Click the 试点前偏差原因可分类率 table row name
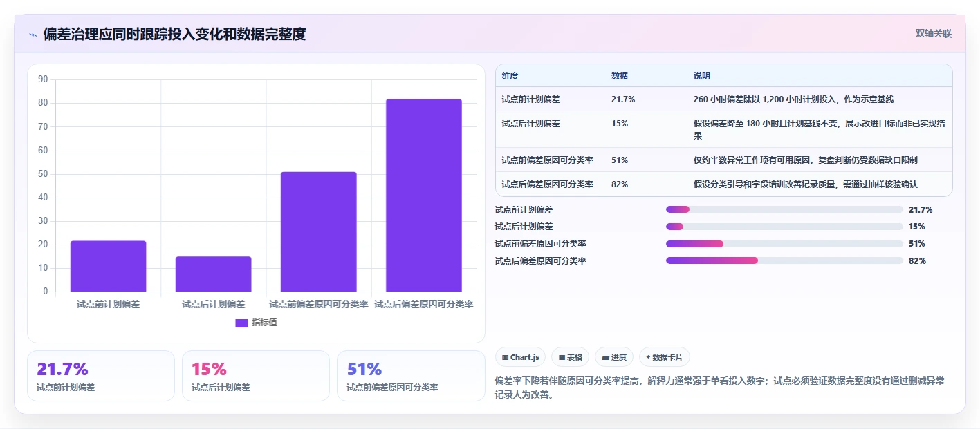The height and width of the screenshot is (429, 980). [x=548, y=160]
